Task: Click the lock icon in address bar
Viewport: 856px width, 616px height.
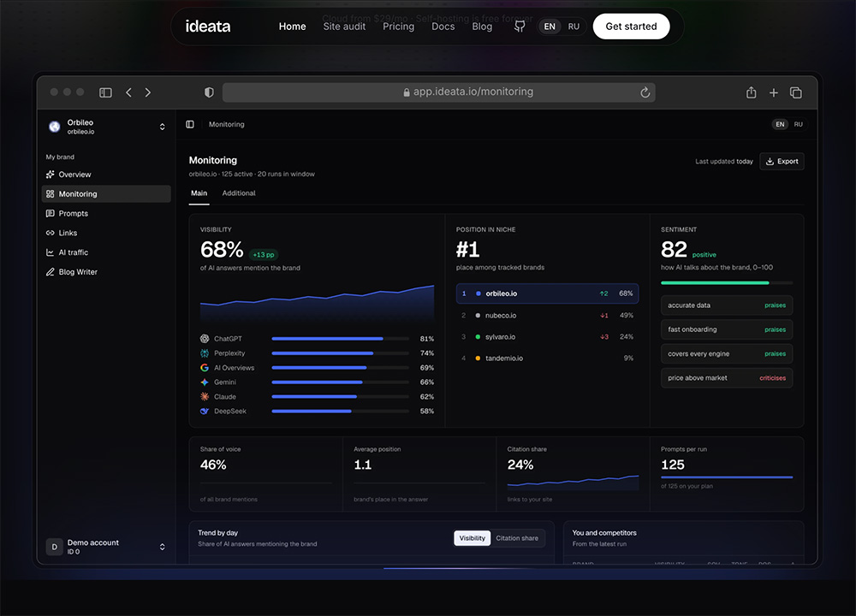Action: [406, 92]
